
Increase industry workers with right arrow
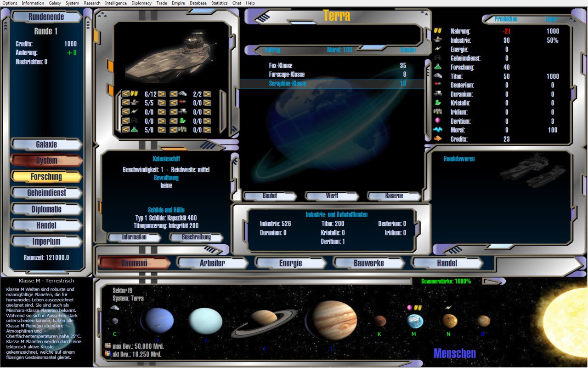coord(162,103)
